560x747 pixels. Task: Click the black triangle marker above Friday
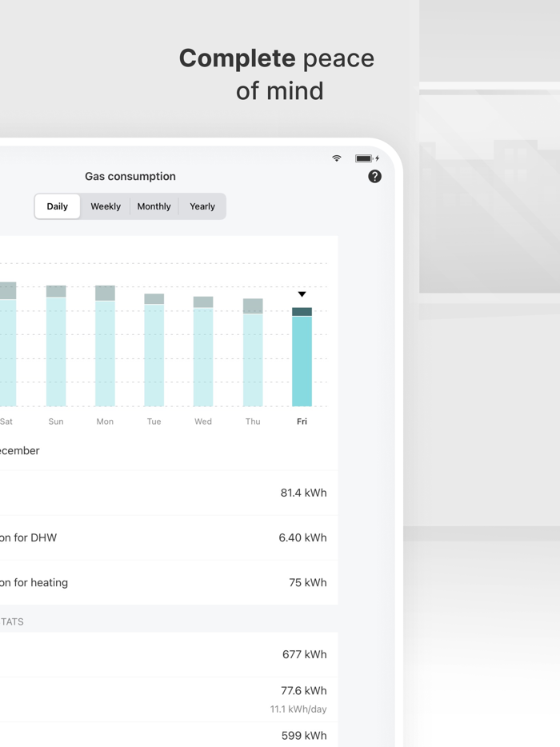click(302, 294)
